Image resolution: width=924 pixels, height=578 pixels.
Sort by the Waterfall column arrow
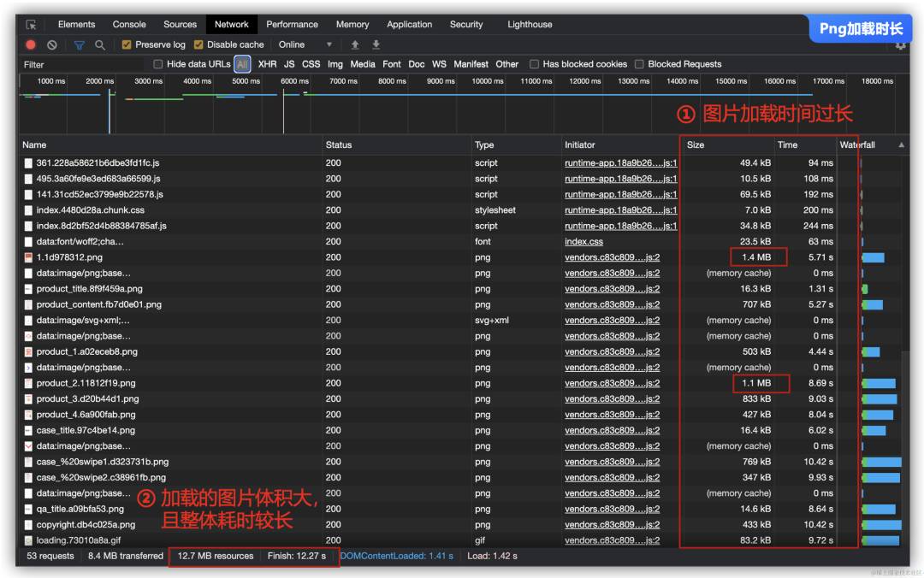pyautogui.click(x=901, y=145)
